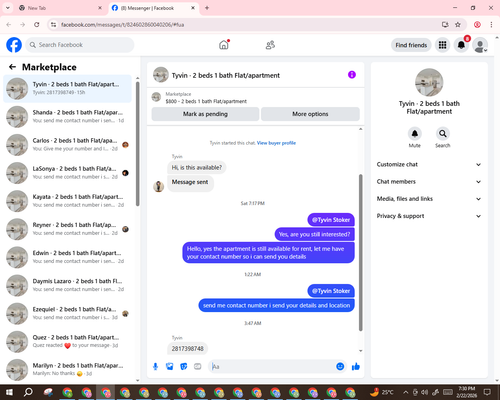Open the Reyner conversation
The width and height of the screenshot is (500, 400).
pos(67,229)
